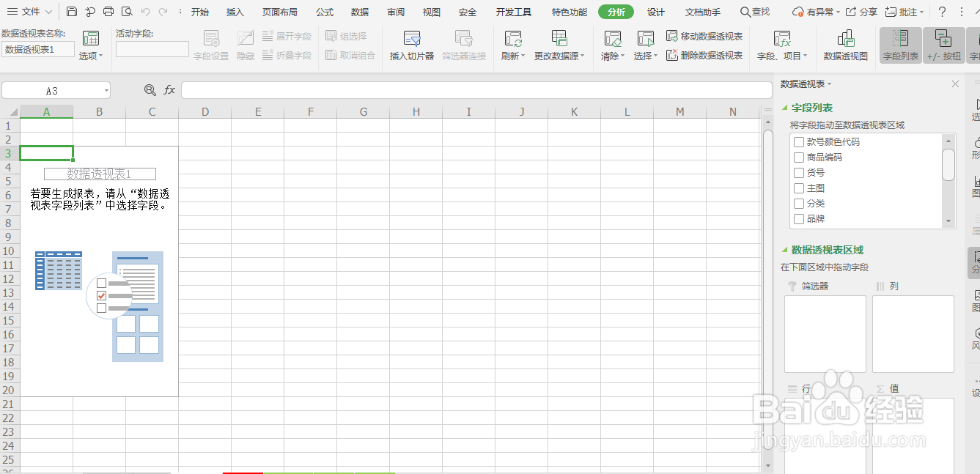Open the 视图 ribbon tab

click(432, 12)
